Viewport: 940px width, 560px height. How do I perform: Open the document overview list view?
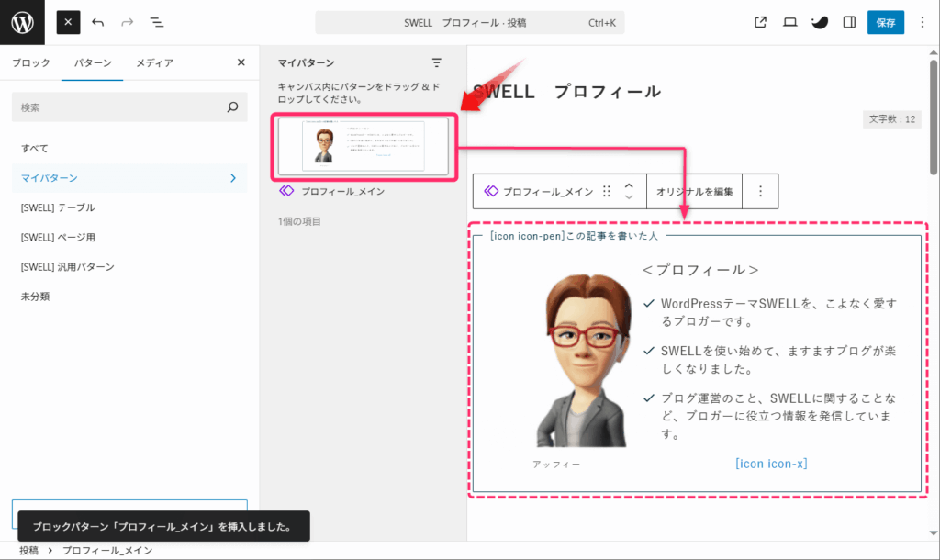(156, 22)
